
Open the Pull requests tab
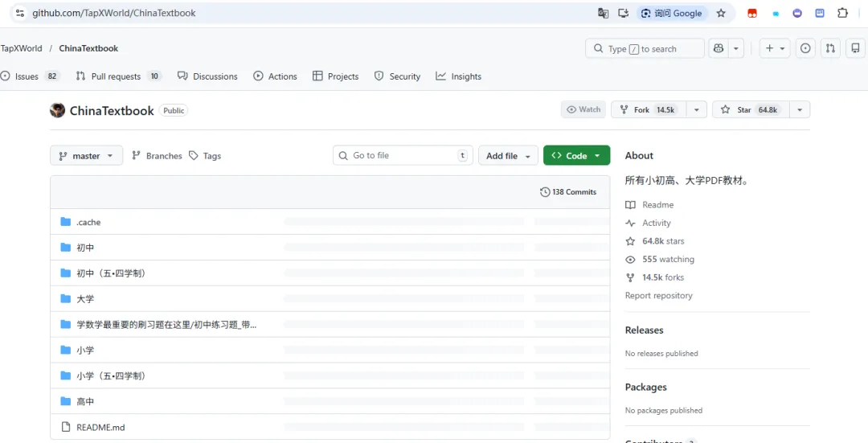pyautogui.click(x=118, y=76)
